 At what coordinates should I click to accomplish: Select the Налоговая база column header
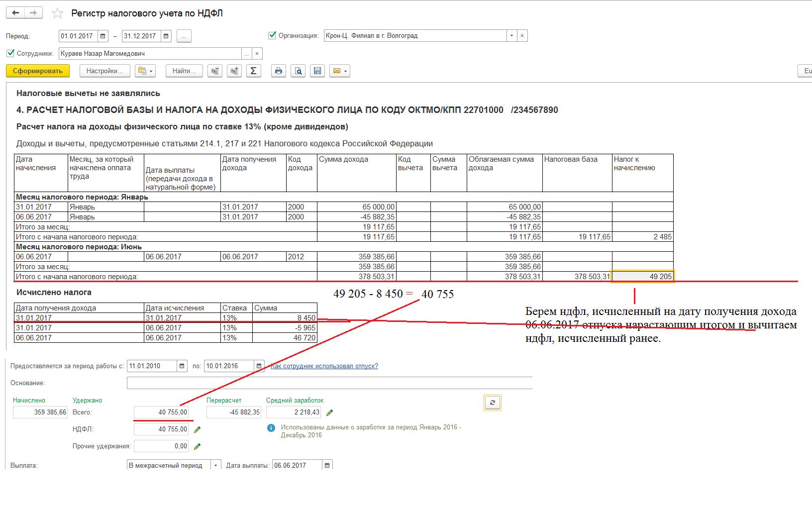577,173
